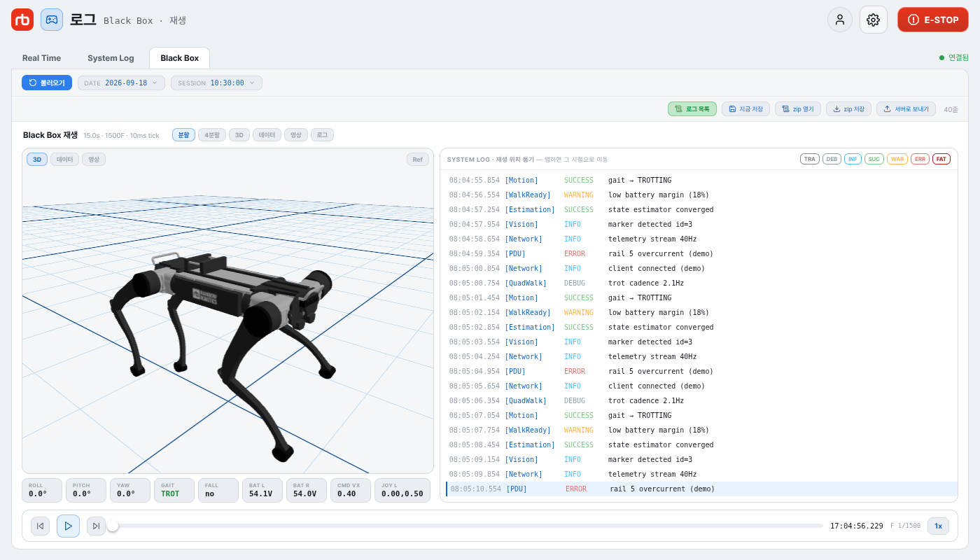Toggle the WAR log level filter
The height and width of the screenshot is (560, 980).
(897, 159)
